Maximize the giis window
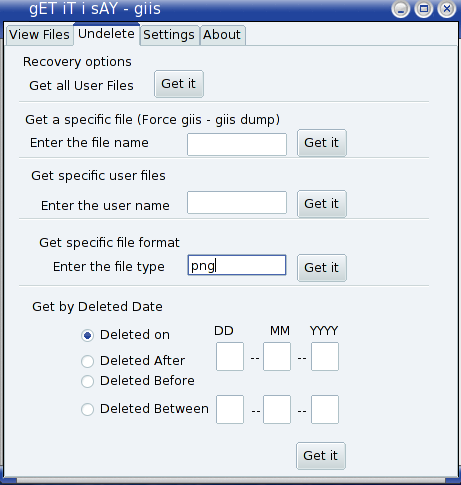The image size is (461, 485). coord(424,9)
